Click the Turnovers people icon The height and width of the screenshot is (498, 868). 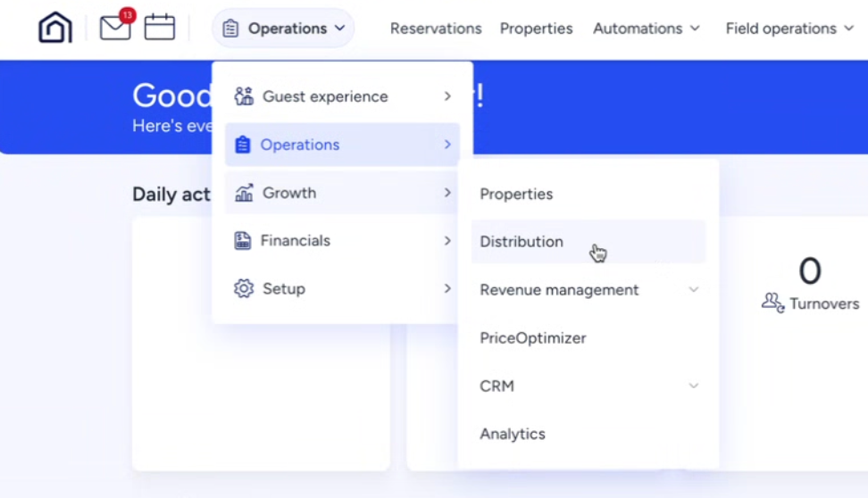(772, 303)
